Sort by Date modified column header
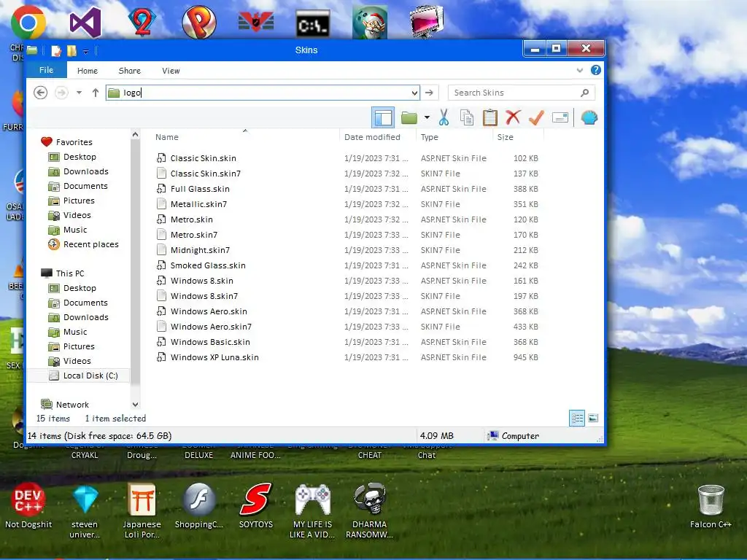The image size is (747, 560). [x=373, y=137]
